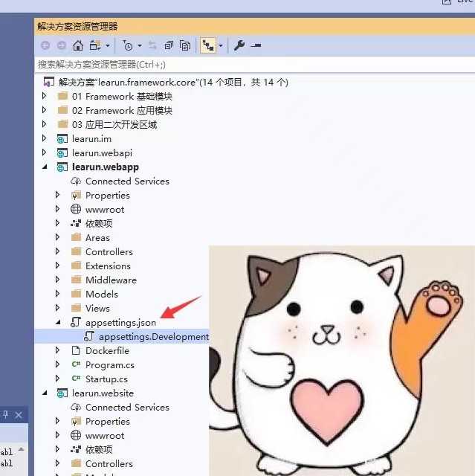Click wwwroot globe icon under learun.webapp
Screen dimensions: 475x476
pyautogui.click(x=76, y=209)
